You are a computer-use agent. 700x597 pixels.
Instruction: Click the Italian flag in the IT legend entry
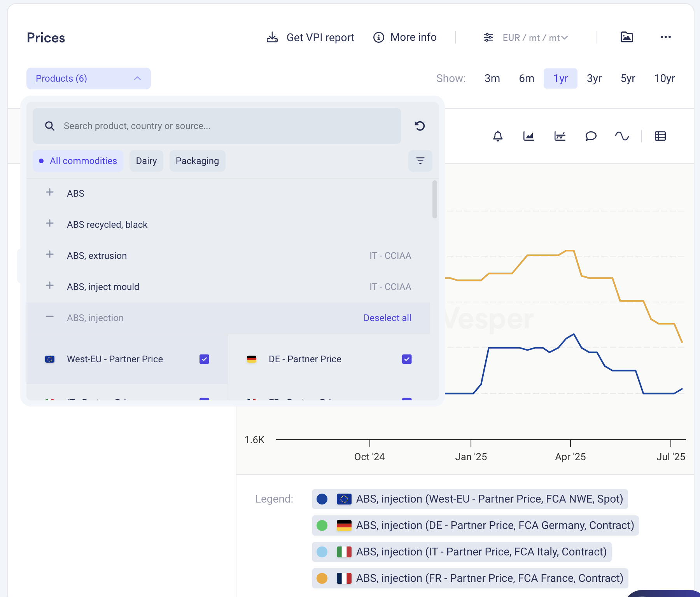(x=344, y=552)
